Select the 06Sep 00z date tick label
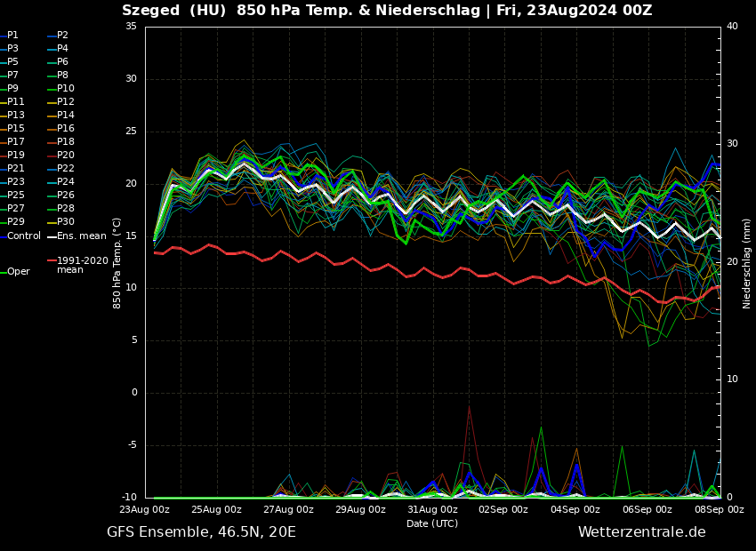Viewport: 756px width, 551px height. click(648, 509)
